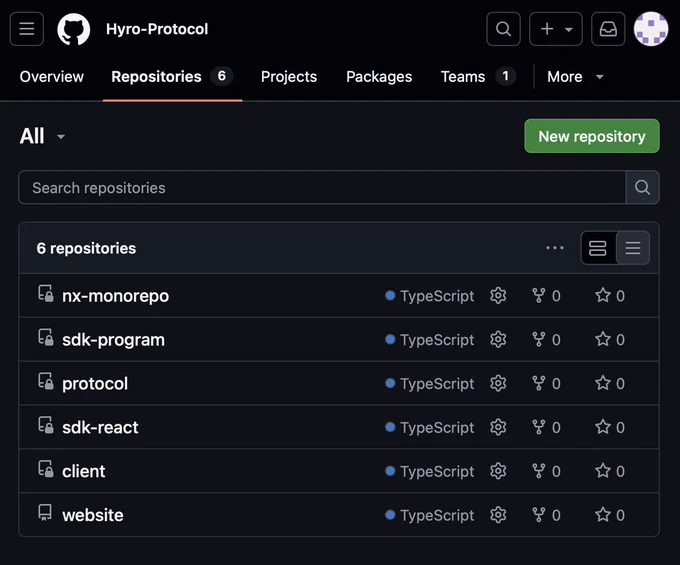The image size is (680, 565).
Task: Open the protocol repository
Action: tap(95, 383)
